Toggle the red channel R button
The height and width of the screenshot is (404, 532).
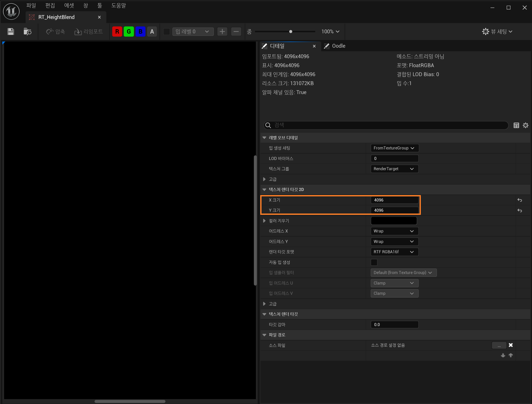click(x=117, y=32)
